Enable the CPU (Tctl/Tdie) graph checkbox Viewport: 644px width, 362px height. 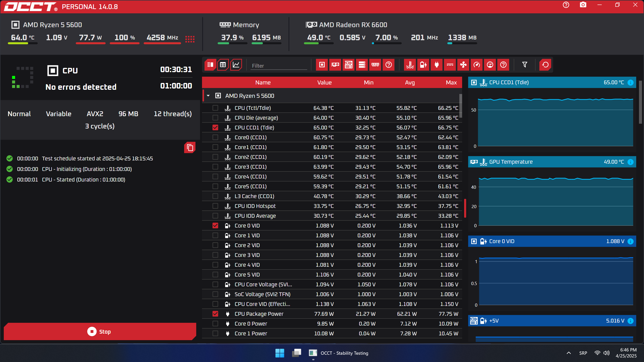215,108
